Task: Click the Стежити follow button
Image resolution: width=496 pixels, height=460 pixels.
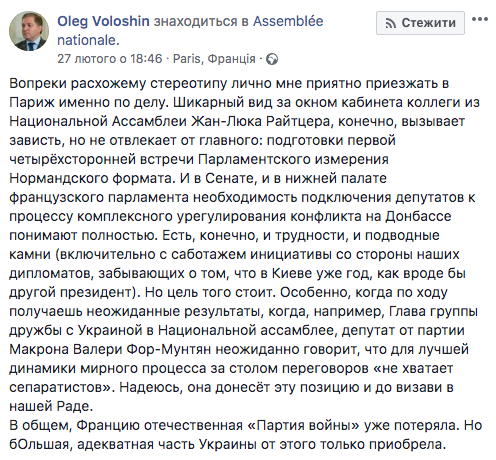Action: tap(420, 23)
